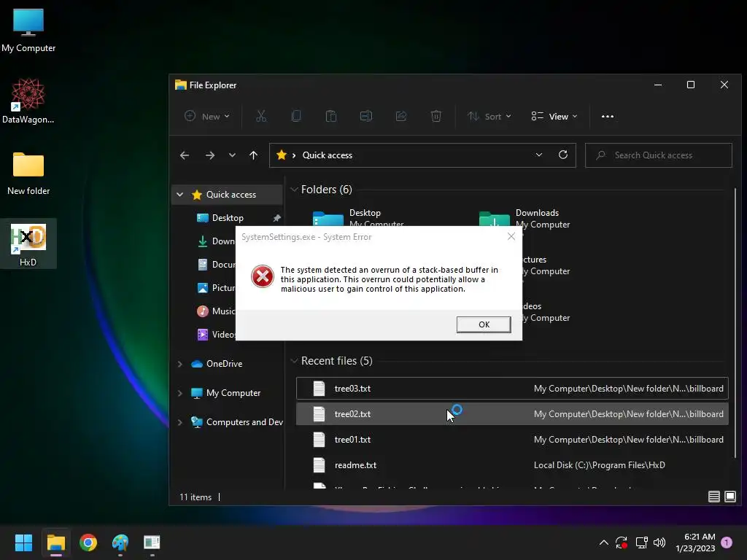Expand Computers and Devices tree node
Image resolution: width=747 pixels, height=560 pixels.
(180, 422)
